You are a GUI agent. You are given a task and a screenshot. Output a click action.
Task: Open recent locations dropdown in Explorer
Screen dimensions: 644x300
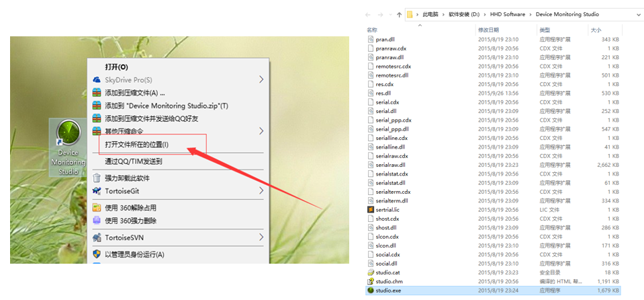coord(389,15)
